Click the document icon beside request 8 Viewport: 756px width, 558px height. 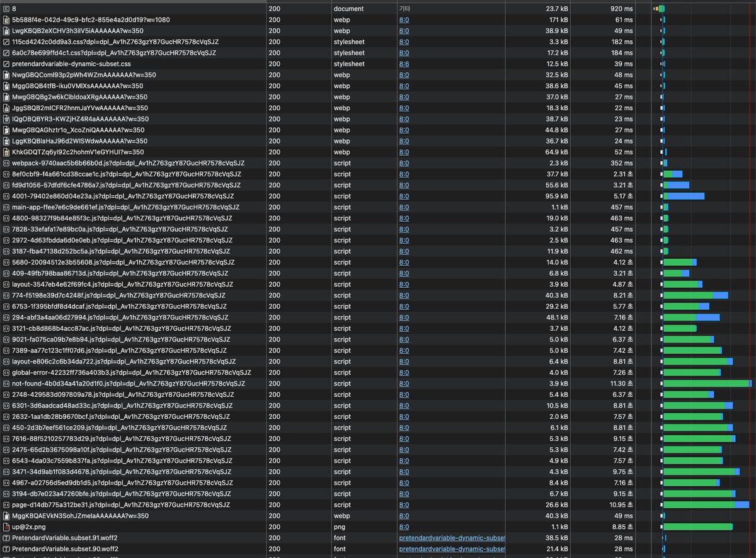[x=6, y=9]
